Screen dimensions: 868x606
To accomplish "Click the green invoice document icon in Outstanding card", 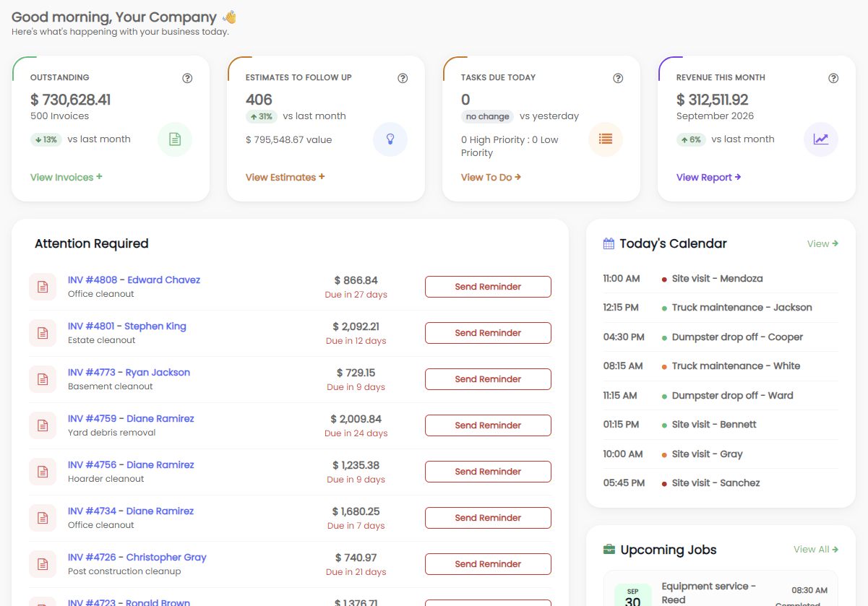I will pyautogui.click(x=175, y=139).
